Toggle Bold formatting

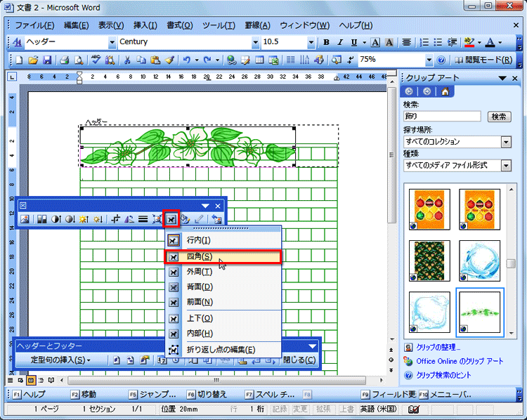326,42
